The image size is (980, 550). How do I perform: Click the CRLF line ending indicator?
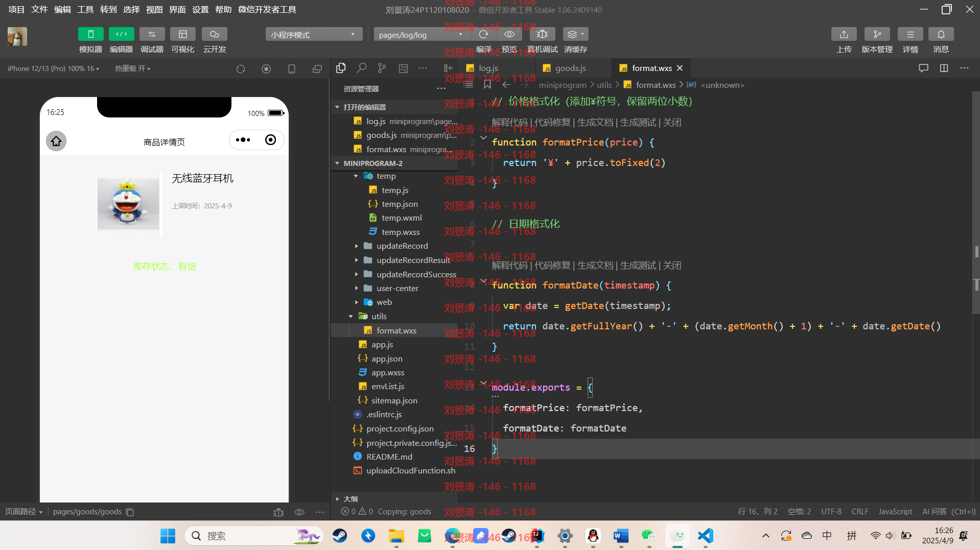pyautogui.click(x=860, y=511)
